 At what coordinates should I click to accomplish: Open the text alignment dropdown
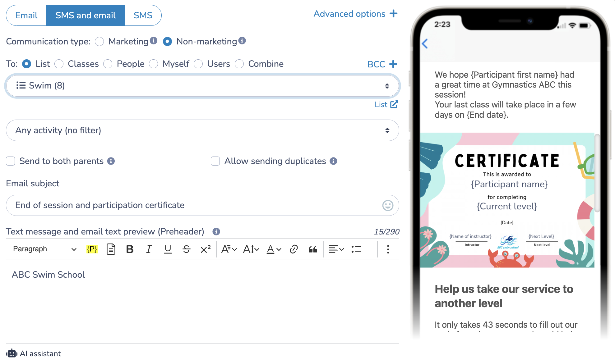(336, 249)
